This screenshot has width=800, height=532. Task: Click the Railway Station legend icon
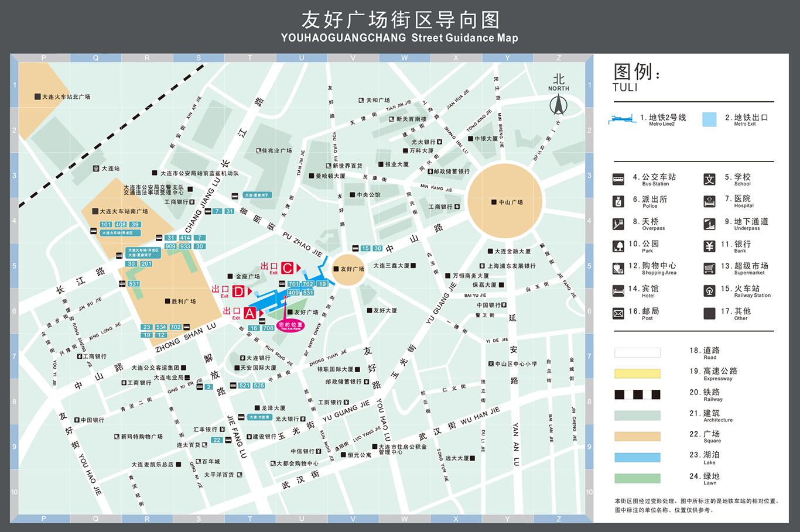click(709, 291)
